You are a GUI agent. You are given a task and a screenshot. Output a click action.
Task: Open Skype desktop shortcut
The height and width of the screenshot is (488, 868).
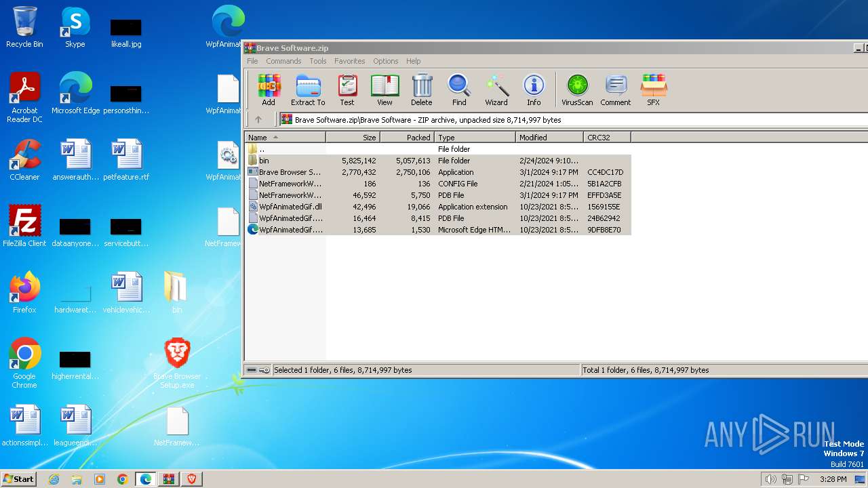pyautogui.click(x=75, y=27)
